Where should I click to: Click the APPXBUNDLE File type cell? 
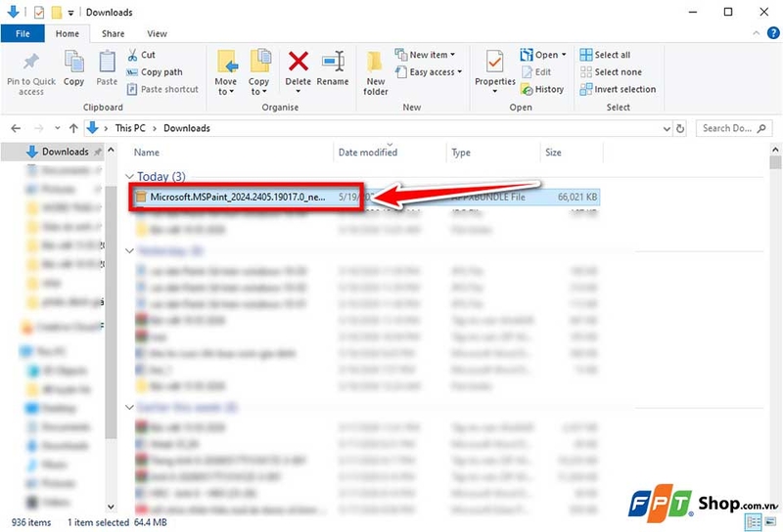488,198
